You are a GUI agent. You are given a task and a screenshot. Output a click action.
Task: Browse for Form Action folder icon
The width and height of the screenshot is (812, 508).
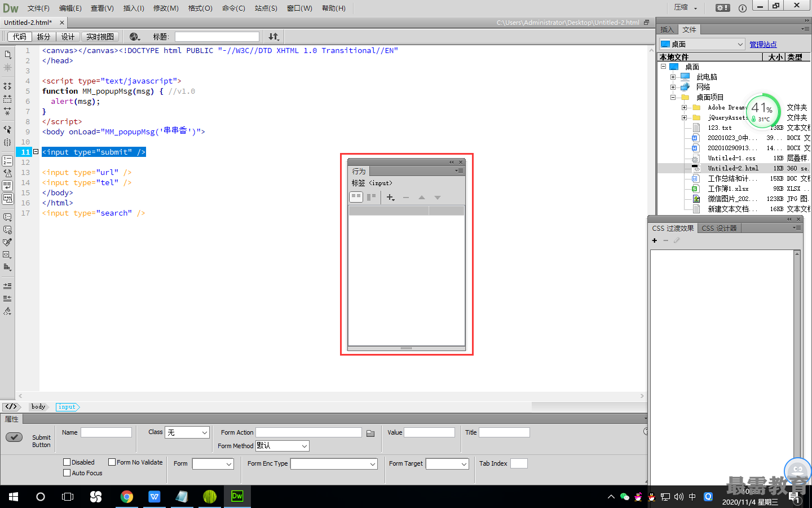(x=370, y=433)
